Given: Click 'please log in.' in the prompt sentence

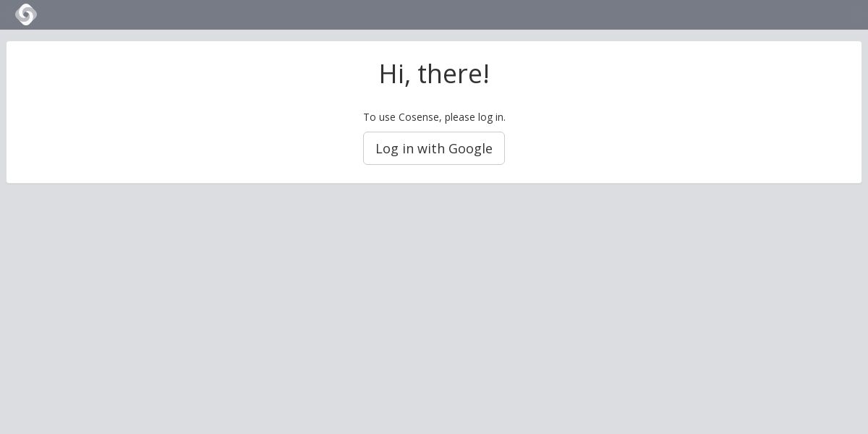Looking at the screenshot, I should coord(475,117).
